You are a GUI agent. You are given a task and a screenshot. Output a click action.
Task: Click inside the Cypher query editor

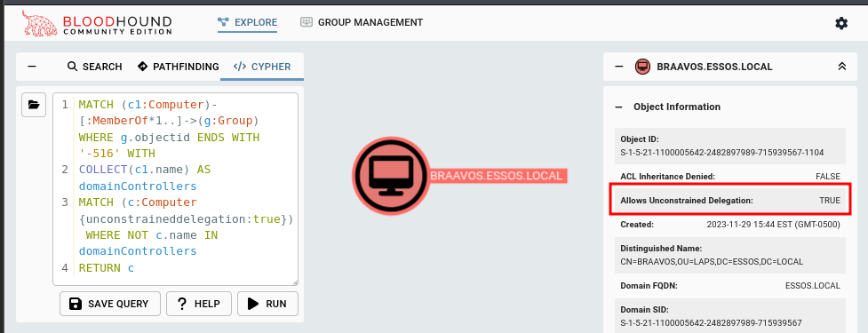pos(176,188)
